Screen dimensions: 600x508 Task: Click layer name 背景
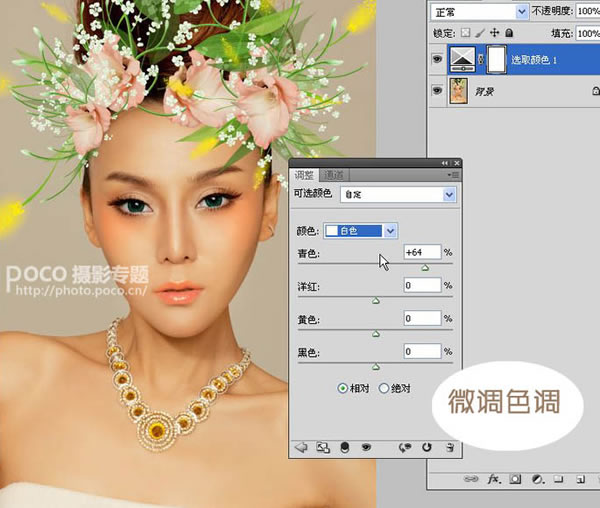coord(484,91)
